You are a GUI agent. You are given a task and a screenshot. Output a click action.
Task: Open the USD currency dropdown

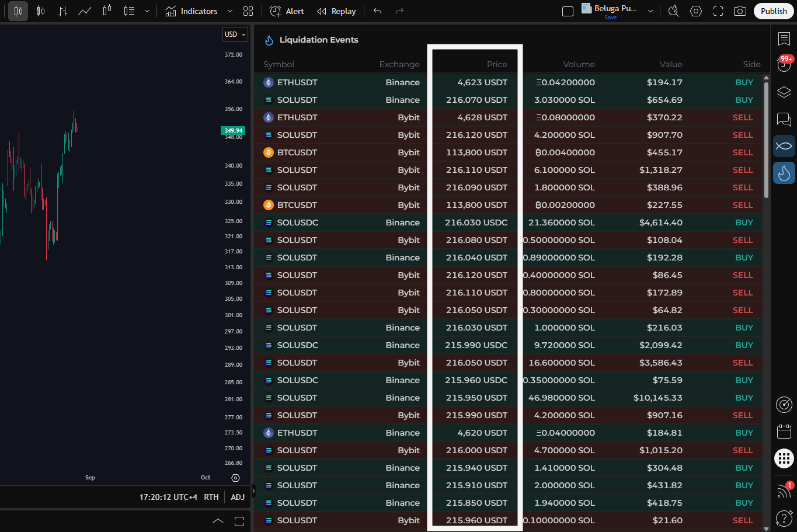[x=235, y=34]
